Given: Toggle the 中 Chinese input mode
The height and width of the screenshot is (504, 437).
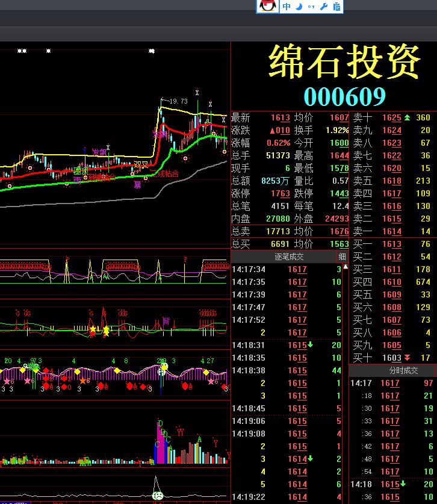Looking at the screenshot, I should coord(287,7).
